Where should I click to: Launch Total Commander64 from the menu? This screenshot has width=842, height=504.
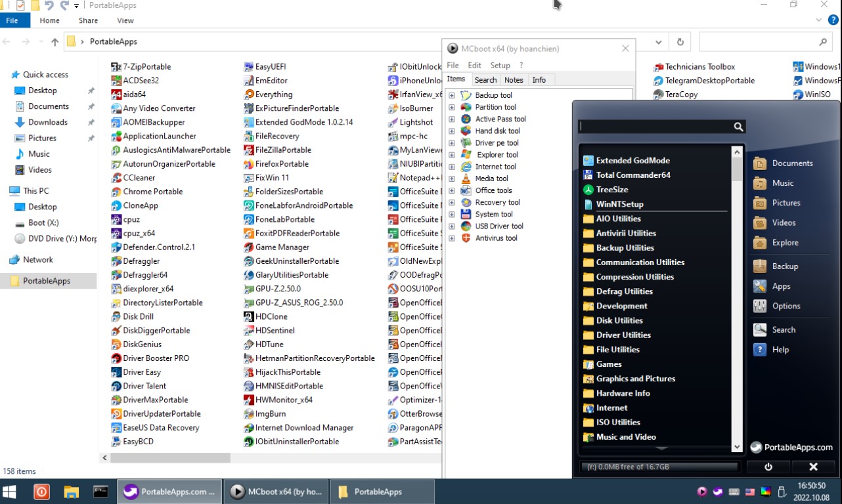632,175
